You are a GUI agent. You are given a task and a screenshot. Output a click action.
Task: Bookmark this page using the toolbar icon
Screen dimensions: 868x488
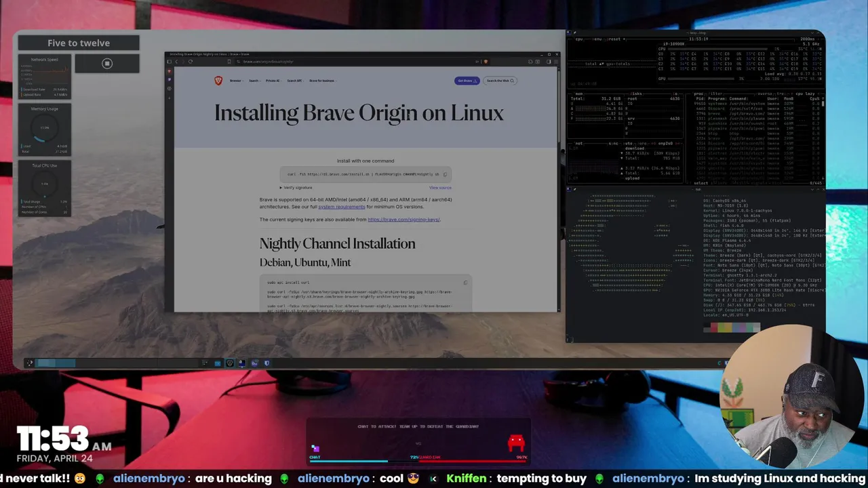coord(229,62)
